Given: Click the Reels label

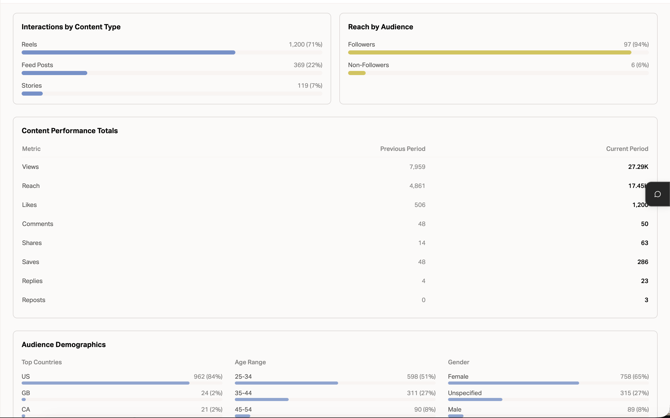Looking at the screenshot, I should coord(29,44).
